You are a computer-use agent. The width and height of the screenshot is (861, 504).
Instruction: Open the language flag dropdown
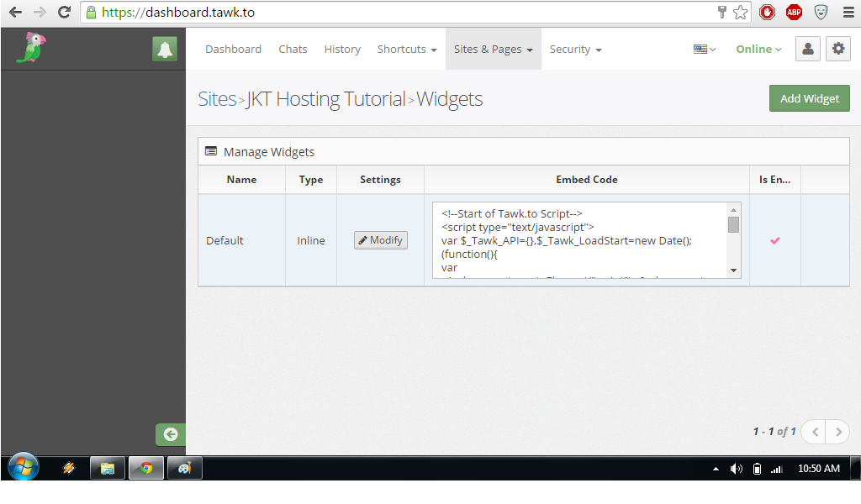pyautogui.click(x=705, y=50)
